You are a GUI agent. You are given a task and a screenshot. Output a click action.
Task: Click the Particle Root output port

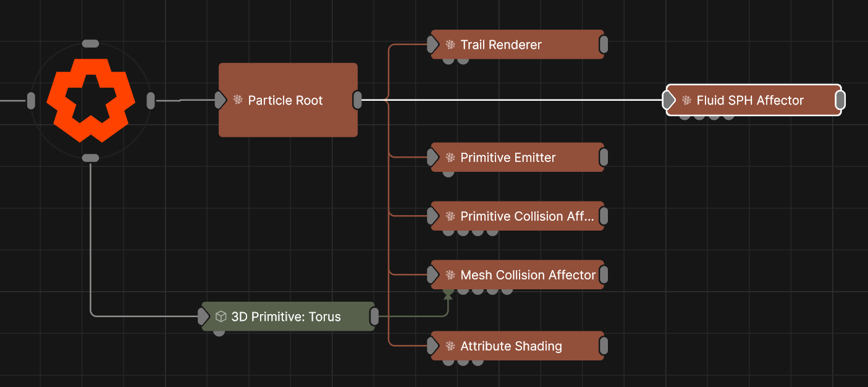[x=357, y=100]
